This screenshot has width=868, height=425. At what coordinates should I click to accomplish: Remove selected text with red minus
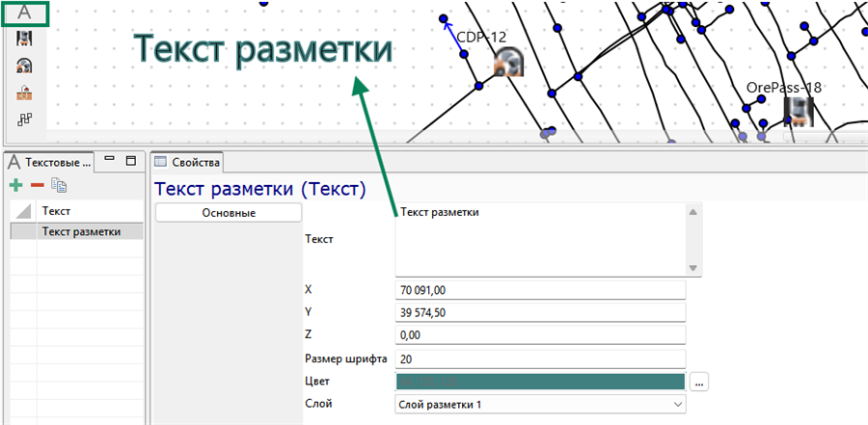[37, 185]
